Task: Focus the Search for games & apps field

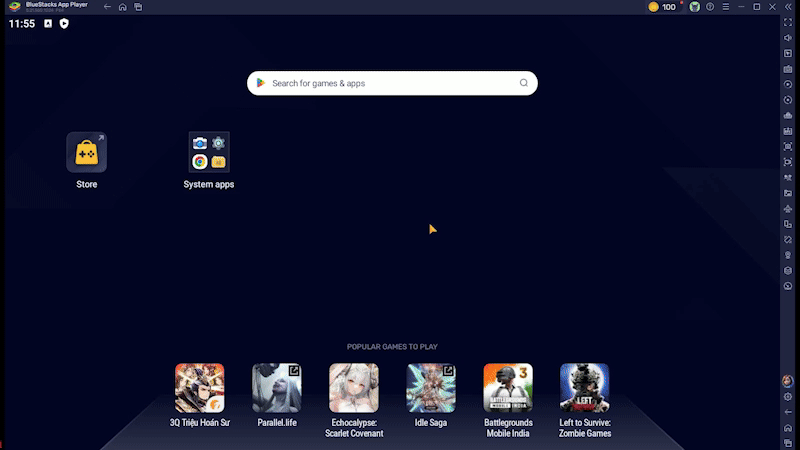Action: click(392, 83)
